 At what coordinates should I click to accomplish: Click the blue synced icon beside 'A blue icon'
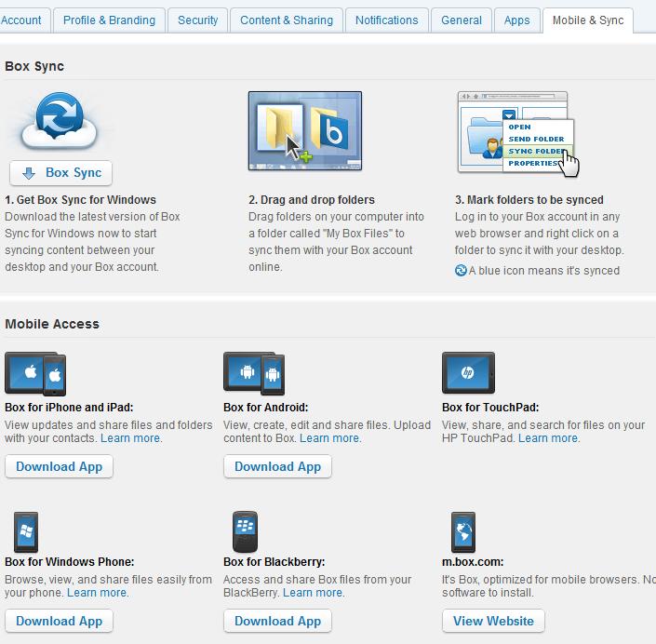coord(461,270)
